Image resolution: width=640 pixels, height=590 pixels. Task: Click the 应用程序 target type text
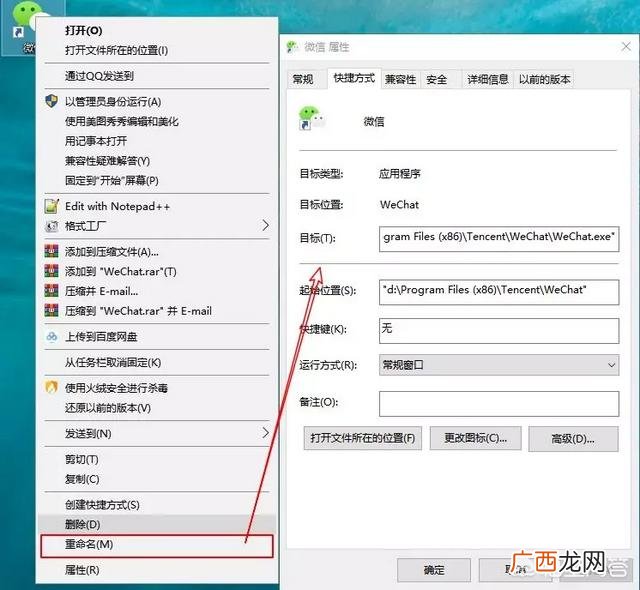coord(400,174)
